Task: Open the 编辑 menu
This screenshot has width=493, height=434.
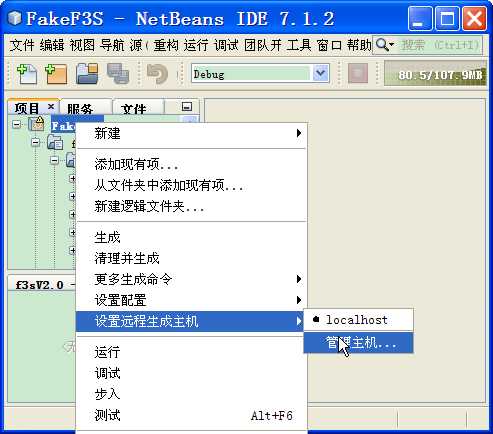Action: coord(52,45)
